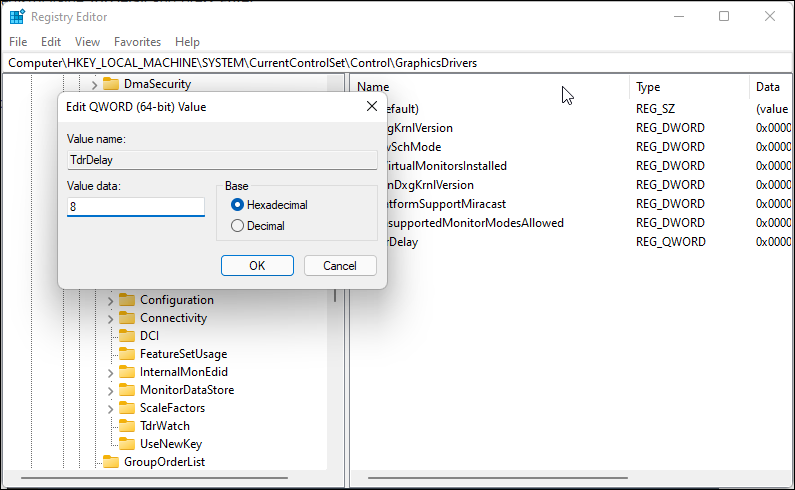The height and width of the screenshot is (490, 795).
Task: Select the TdrWatch key label
Action: tap(165, 426)
